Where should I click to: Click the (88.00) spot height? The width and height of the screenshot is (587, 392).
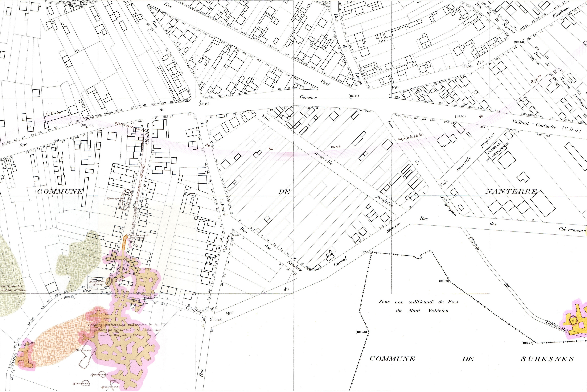coord(460,116)
